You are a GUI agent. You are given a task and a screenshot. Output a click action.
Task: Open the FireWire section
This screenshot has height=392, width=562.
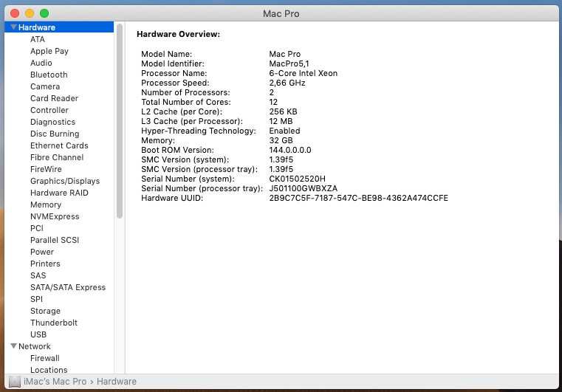point(46,170)
